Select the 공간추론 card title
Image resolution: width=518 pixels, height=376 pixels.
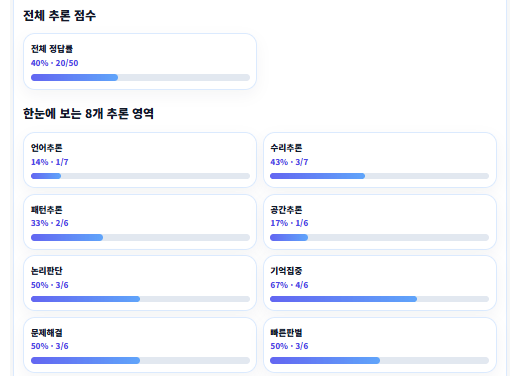(286, 210)
